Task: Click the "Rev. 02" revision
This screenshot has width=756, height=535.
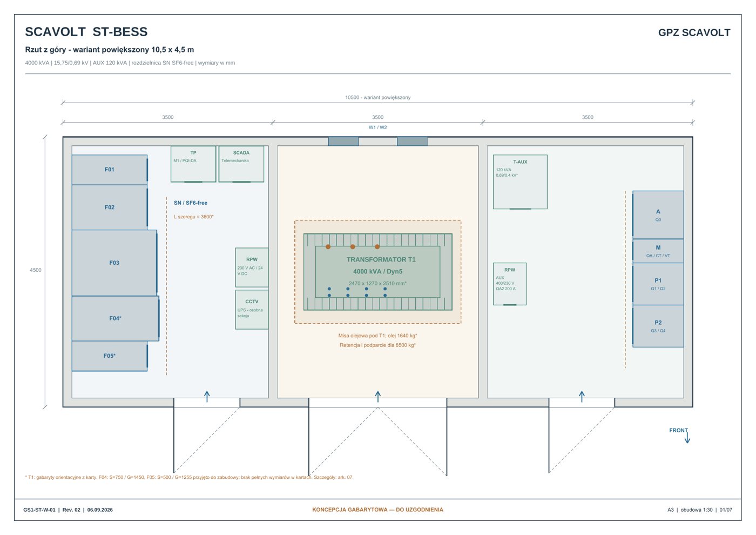Action: [71, 510]
